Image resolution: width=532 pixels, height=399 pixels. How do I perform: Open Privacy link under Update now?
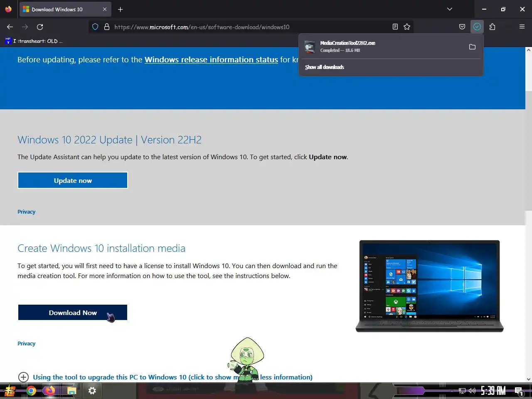[x=26, y=212]
